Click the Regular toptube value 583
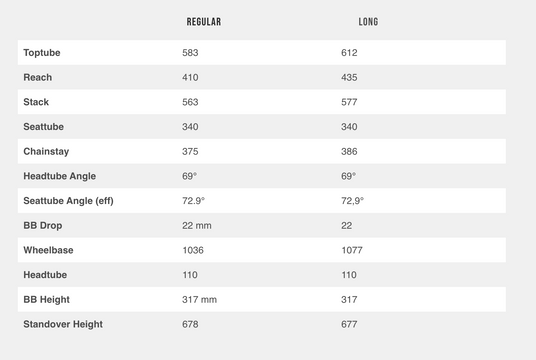Screen dimensions: 536x360 pos(190,53)
